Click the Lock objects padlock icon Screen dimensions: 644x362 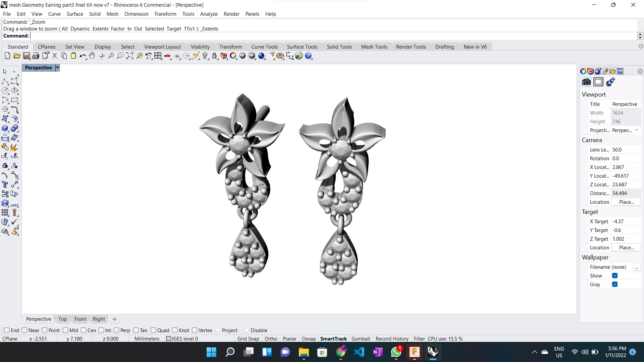click(x=214, y=56)
